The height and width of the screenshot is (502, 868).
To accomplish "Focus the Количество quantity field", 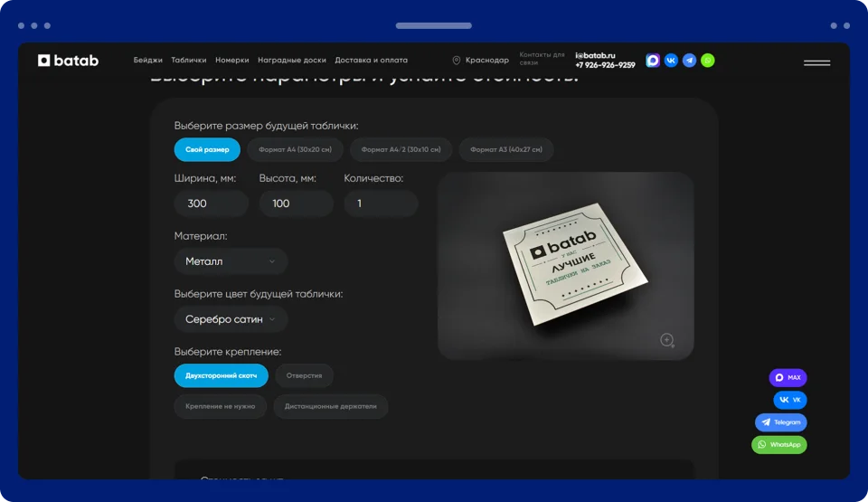I will pyautogui.click(x=381, y=204).
